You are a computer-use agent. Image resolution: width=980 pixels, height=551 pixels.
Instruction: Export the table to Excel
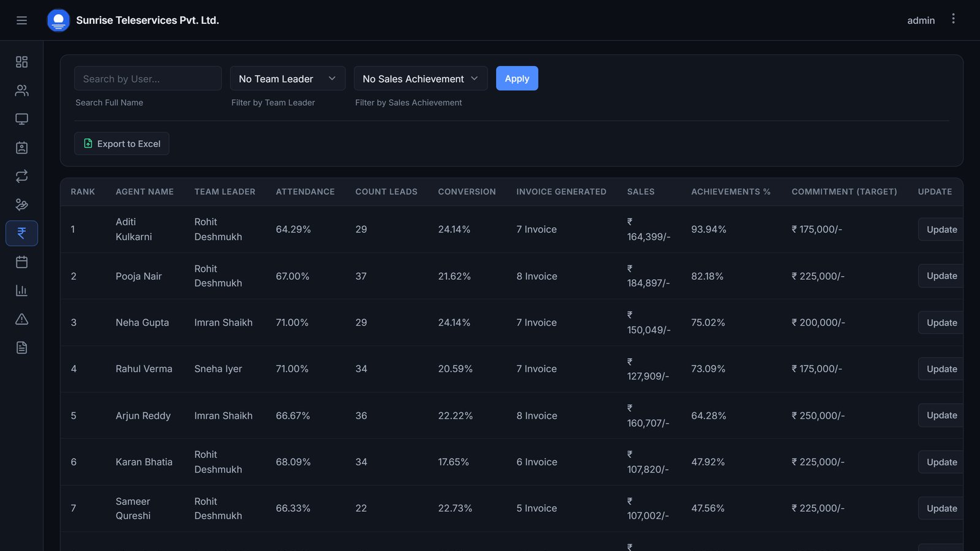(122, 144)
